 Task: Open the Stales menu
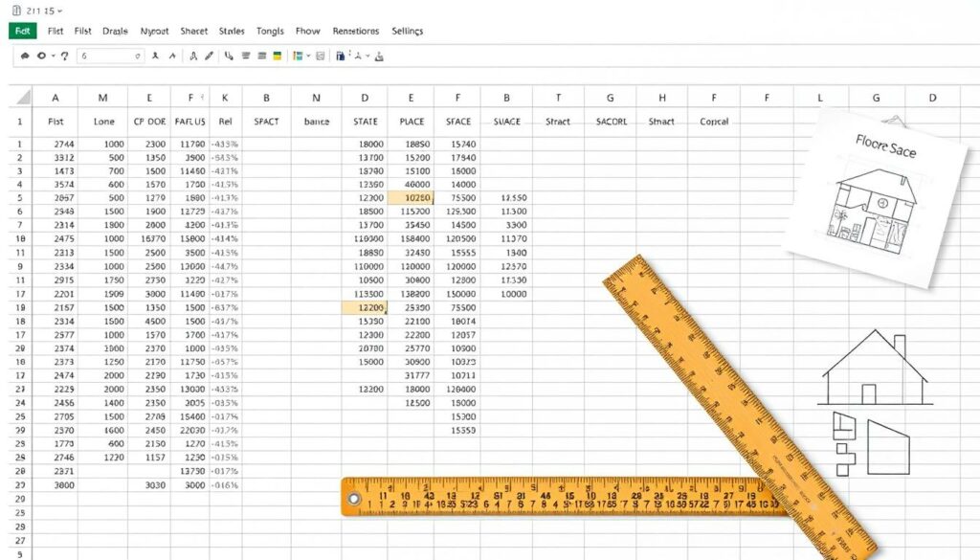232,31
